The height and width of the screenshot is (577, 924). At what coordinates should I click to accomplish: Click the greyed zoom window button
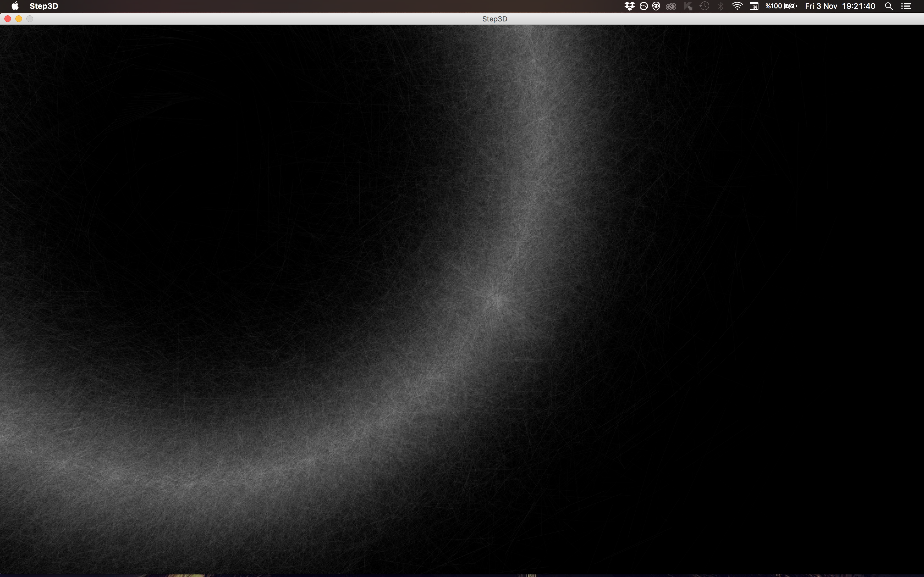[x=30, y=19]
